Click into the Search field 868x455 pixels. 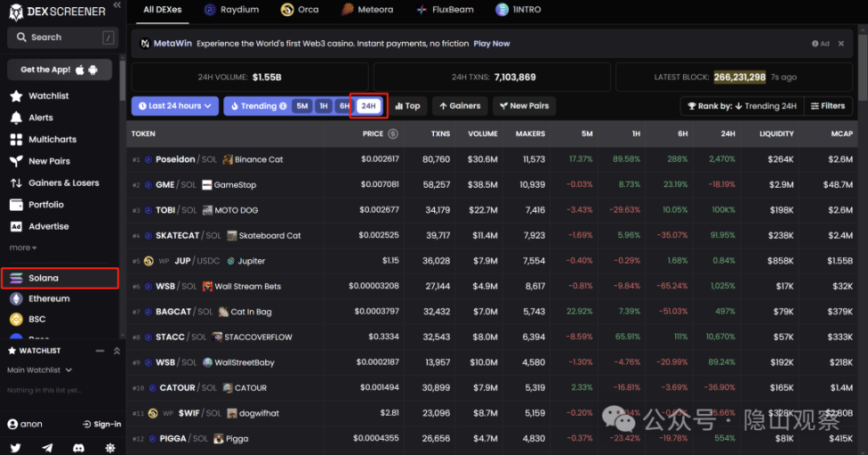63,38
